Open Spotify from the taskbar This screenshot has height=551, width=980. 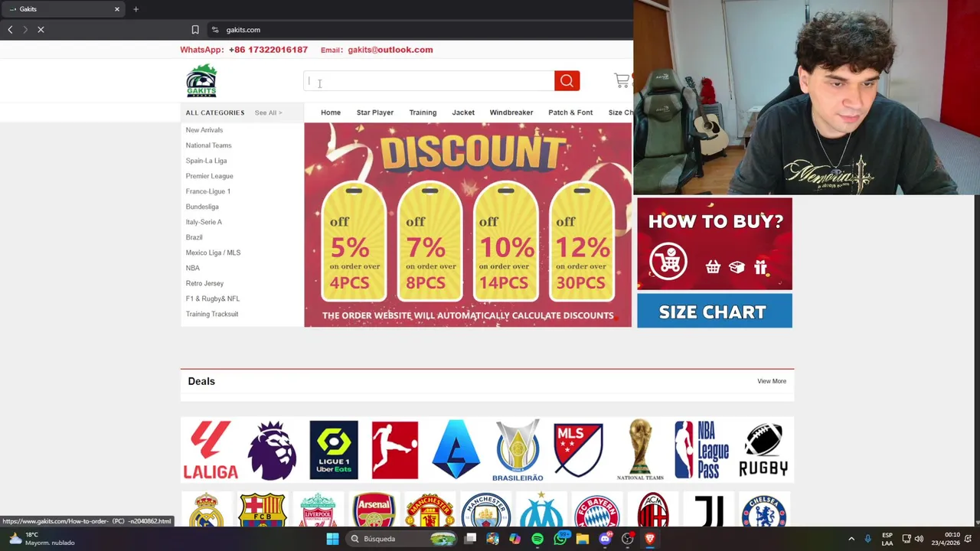[537, 539]
